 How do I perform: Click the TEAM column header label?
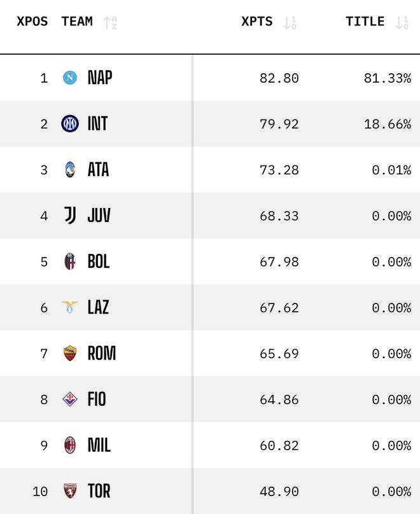click(x=77, y=22)
